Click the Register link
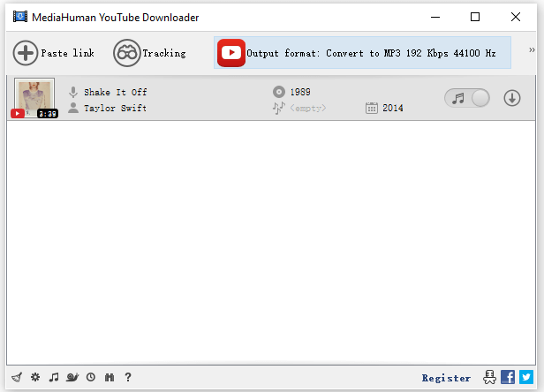Viewport: 544px width, 392px height. [x=446, y=378]
